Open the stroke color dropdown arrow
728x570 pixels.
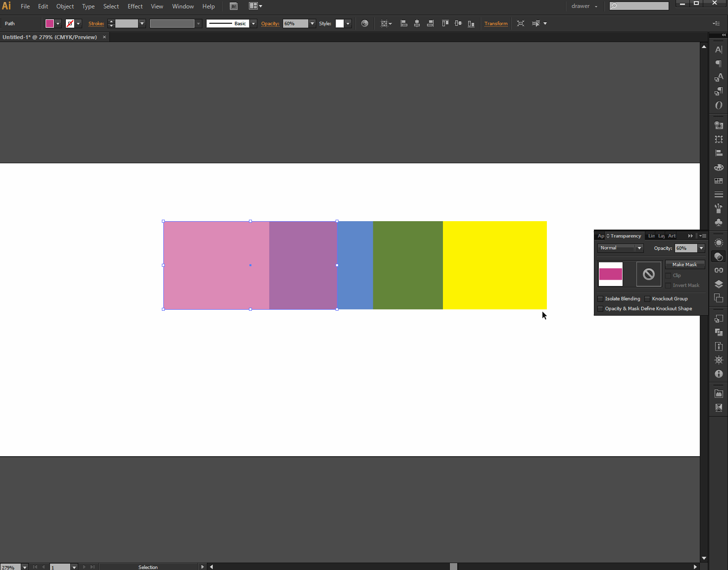point(78,24)
